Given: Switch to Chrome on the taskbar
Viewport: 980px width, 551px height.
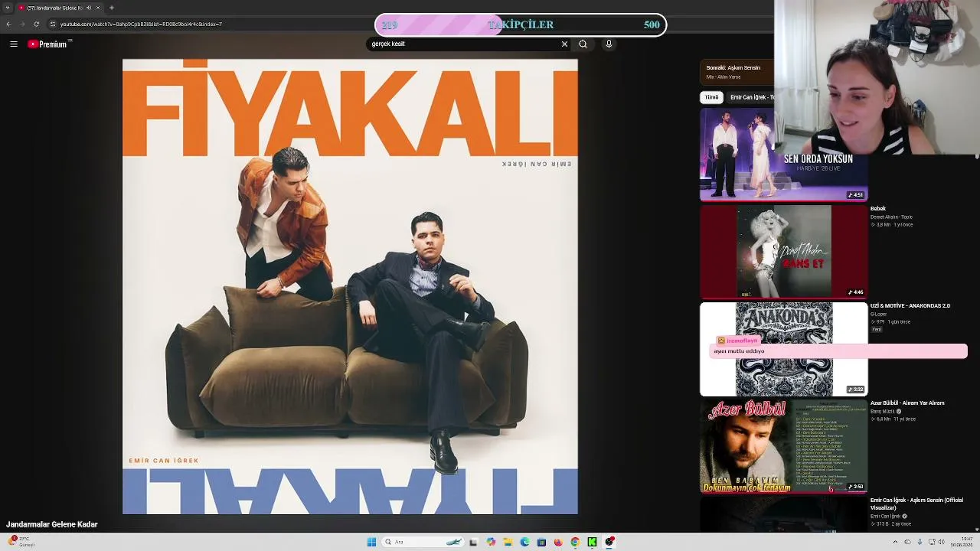Looking at the screenshot, I should (575, 542).
